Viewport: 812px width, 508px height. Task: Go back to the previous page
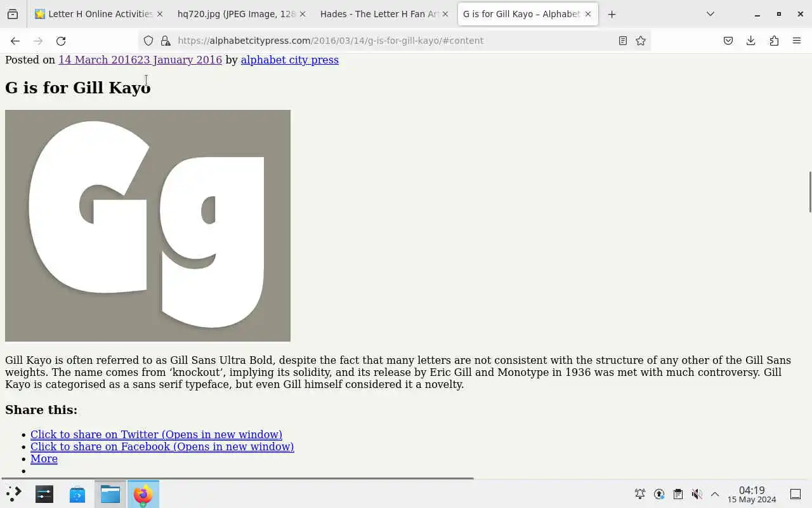point(15,41)
